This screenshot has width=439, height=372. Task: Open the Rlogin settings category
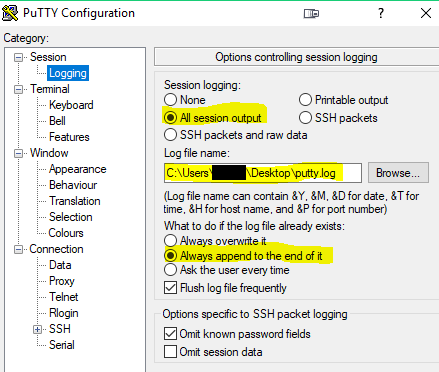pyautogui.click(x=64, y=313)
